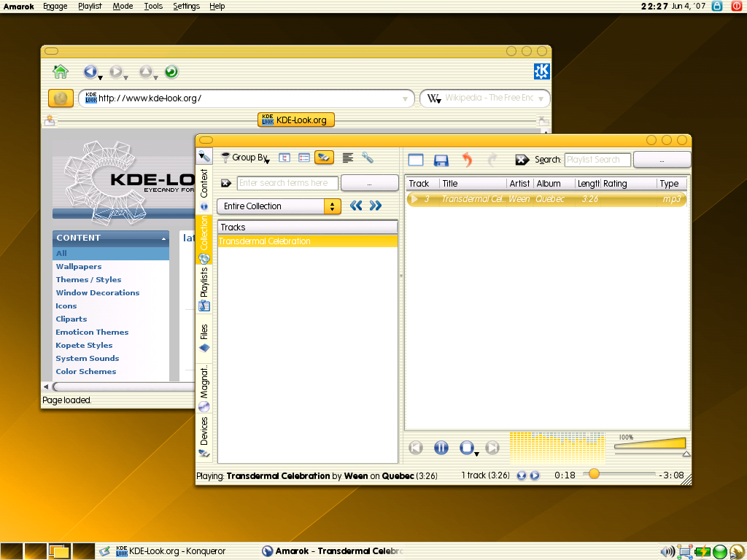This screenshot has height=560, width=747.
Task: Click the Forward arrow in Konqueror
Action: (x=116, y=71)
